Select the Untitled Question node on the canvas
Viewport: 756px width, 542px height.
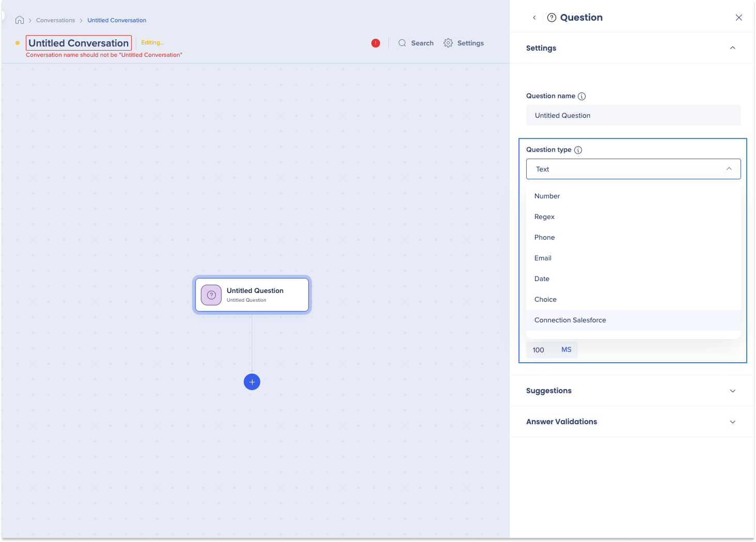click(252, 295)
